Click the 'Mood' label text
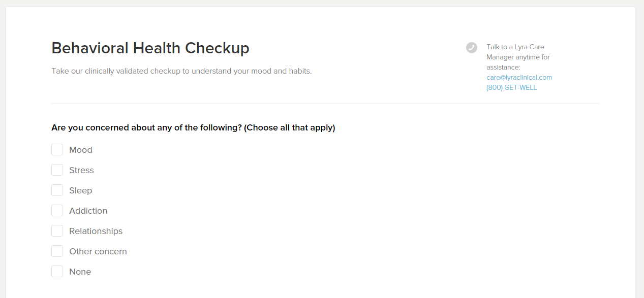The width and height of the screenshot is (644, 298). tap(81, 150)
